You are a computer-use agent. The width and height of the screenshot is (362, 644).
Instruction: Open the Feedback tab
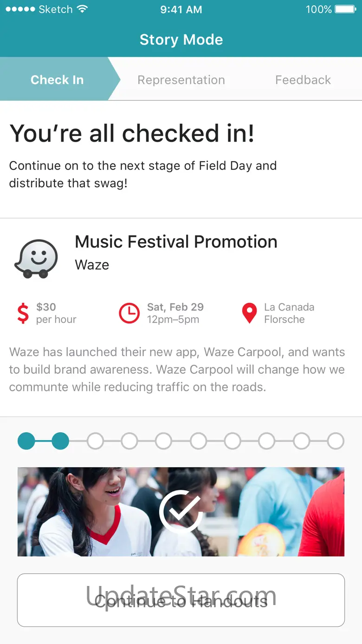click(303, 80)
